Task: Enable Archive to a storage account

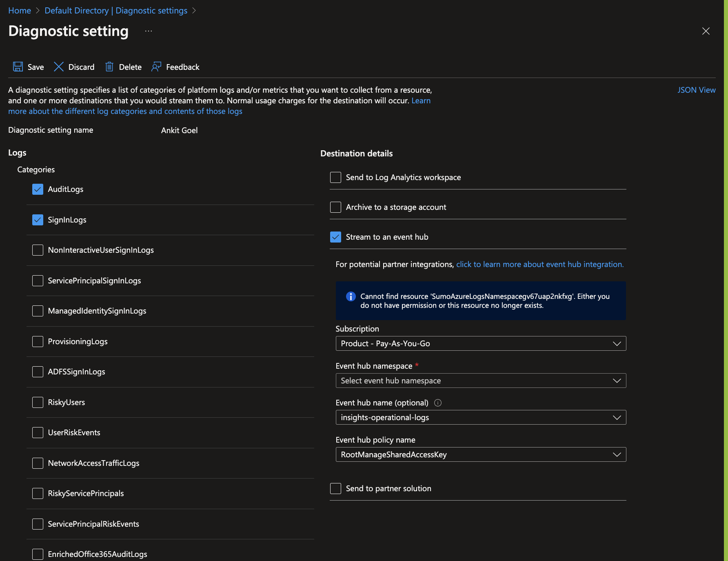Action: tap(335, 207)
